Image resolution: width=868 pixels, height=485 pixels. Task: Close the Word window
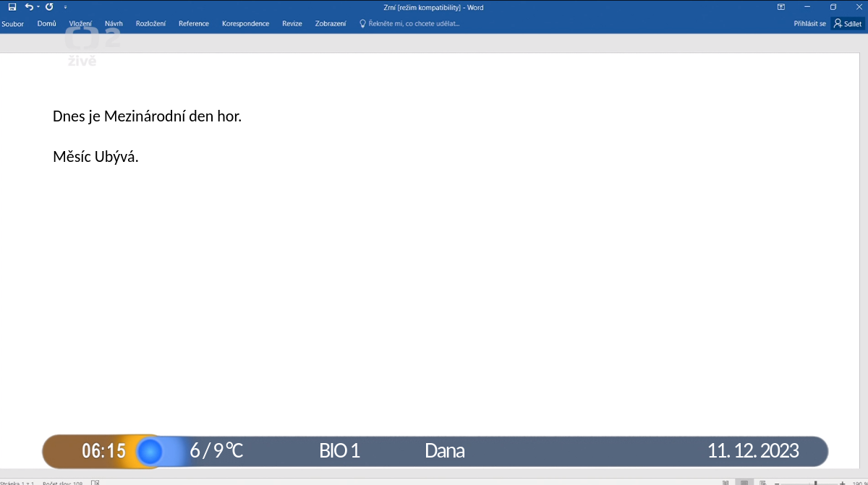coord(859,7)
